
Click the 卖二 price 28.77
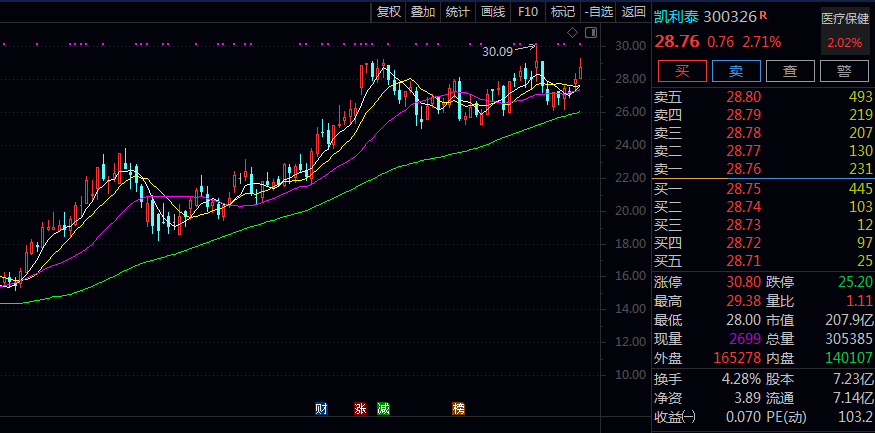point(743,151)
